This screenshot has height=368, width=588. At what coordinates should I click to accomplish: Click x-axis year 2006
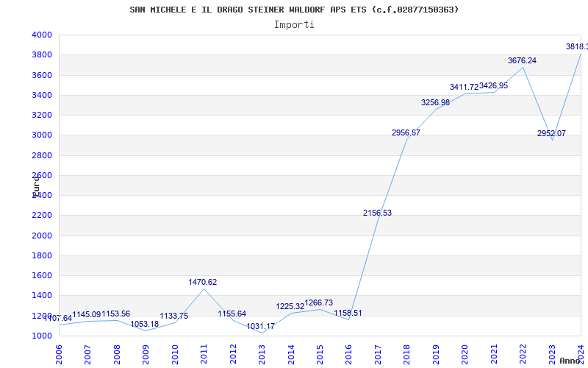point(59,354)
